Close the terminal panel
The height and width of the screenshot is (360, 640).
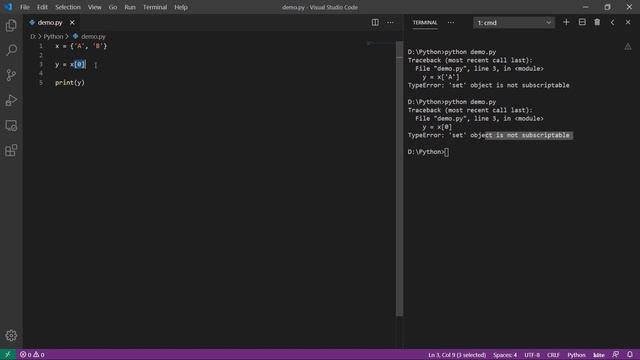point(628,22)
